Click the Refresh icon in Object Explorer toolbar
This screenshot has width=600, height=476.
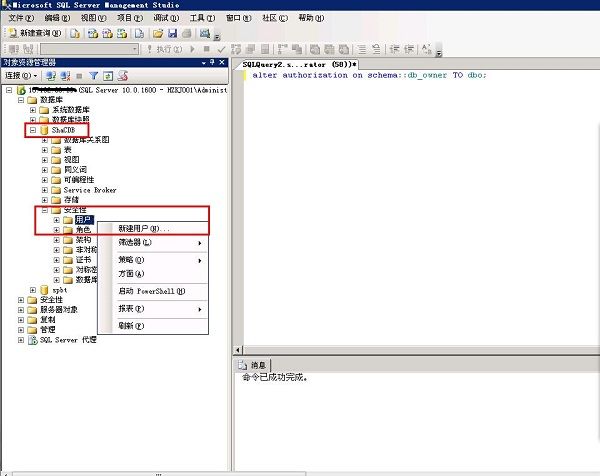pyautogui.click(x=108, y=76)
